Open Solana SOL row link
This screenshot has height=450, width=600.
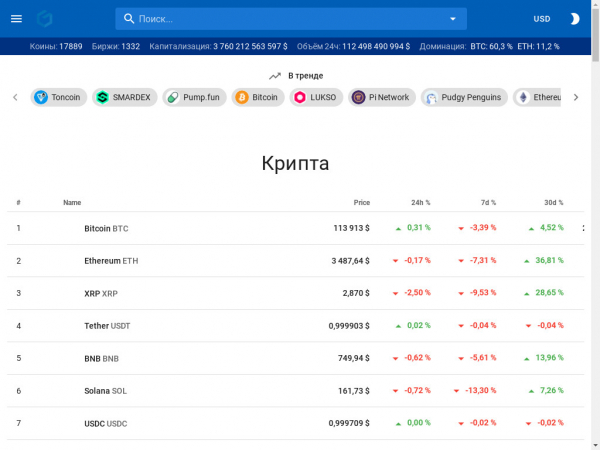click(105, 391)
